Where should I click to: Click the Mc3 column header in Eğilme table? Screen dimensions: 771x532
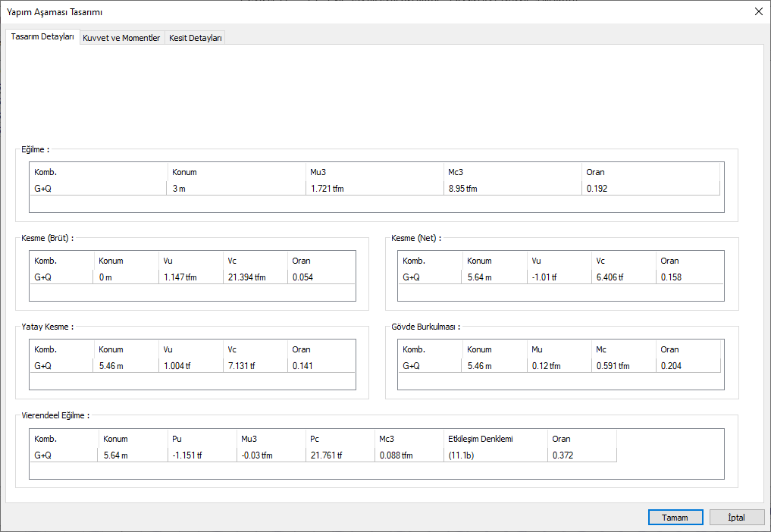512,172
